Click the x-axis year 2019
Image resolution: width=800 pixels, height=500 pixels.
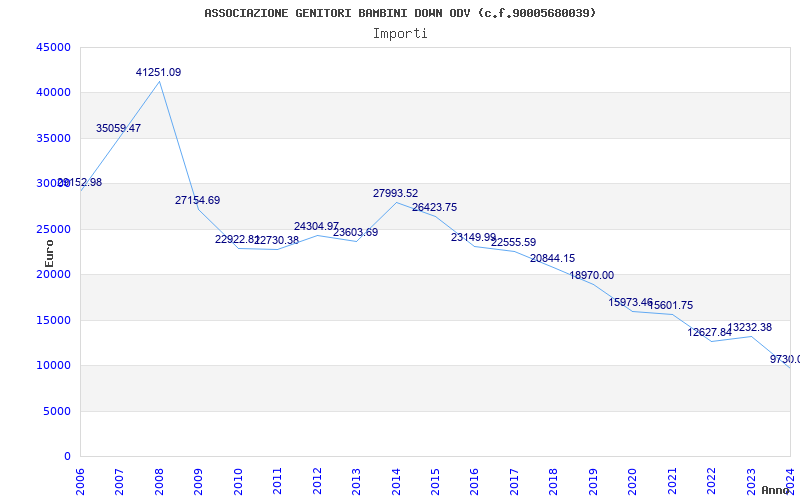pyautogui.click(x=593, y=482)
